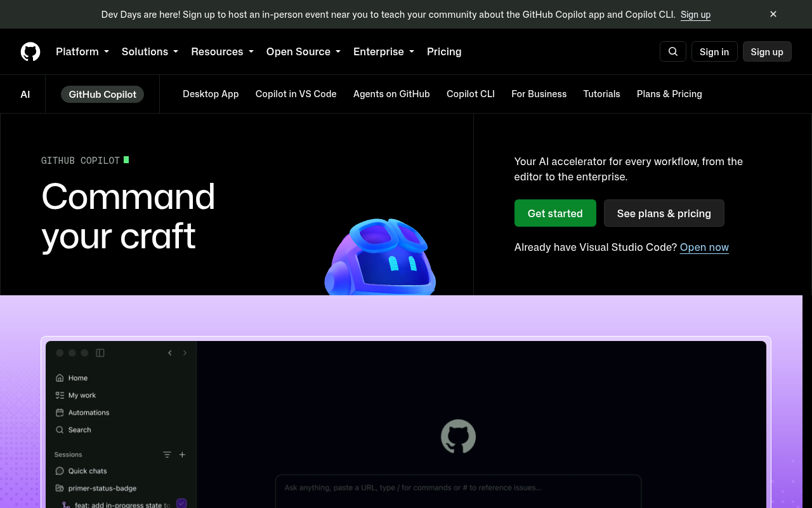This screenshot has width=812, height=508.
Task: Expand the Solutions dropdown menu
Action: (150, 51)
